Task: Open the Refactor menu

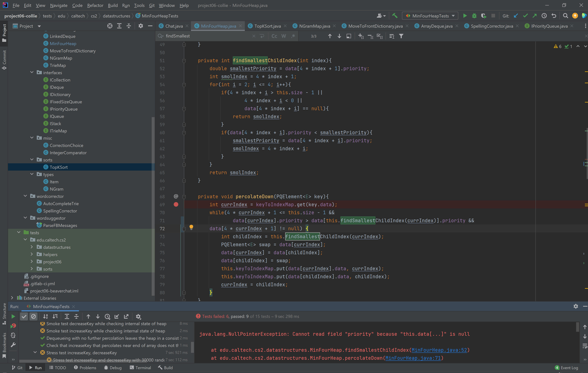Action: point(95,5)
